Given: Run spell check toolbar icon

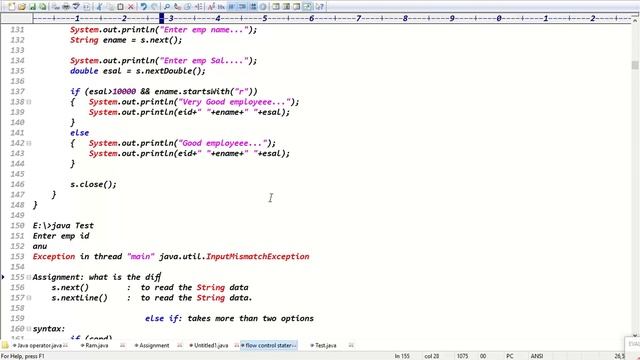Looking at the screenshot, I should pyautogui.click(x=76, y=7).
